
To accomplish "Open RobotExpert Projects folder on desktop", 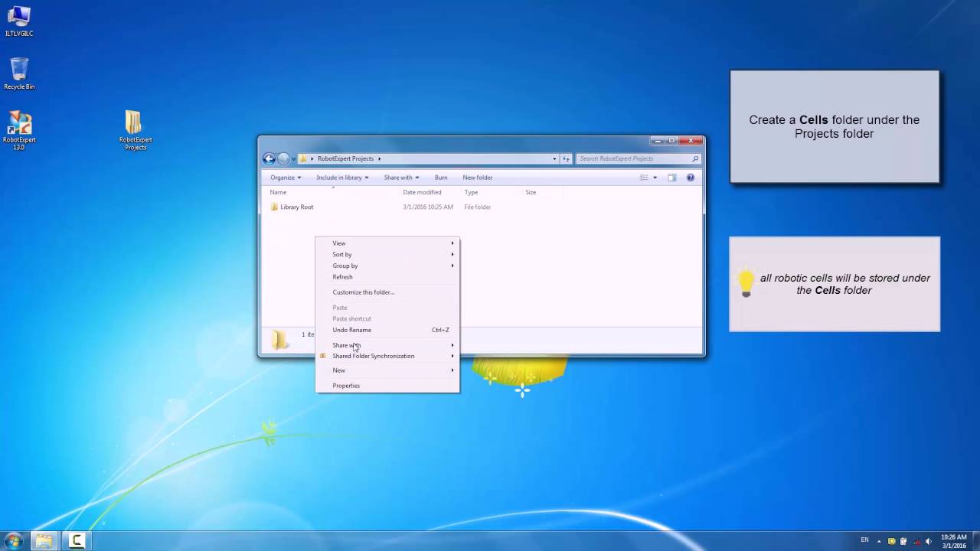I will tap(135, 130).
